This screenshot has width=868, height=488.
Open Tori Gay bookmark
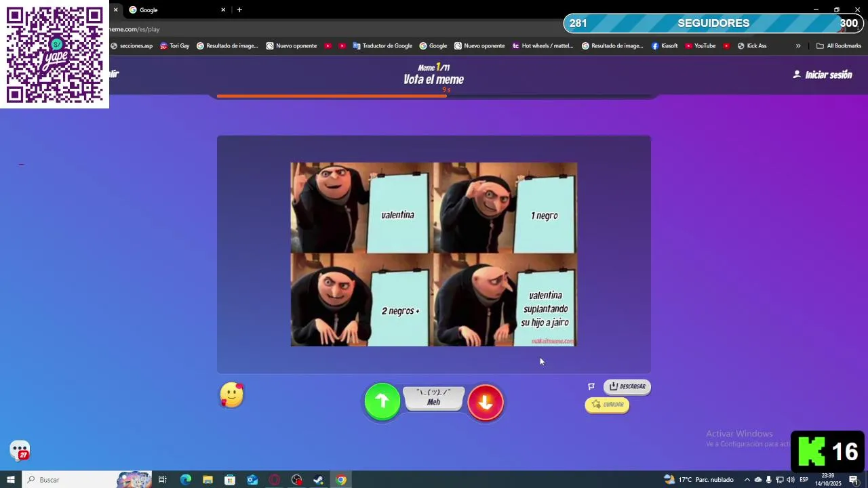coord(175,46)
